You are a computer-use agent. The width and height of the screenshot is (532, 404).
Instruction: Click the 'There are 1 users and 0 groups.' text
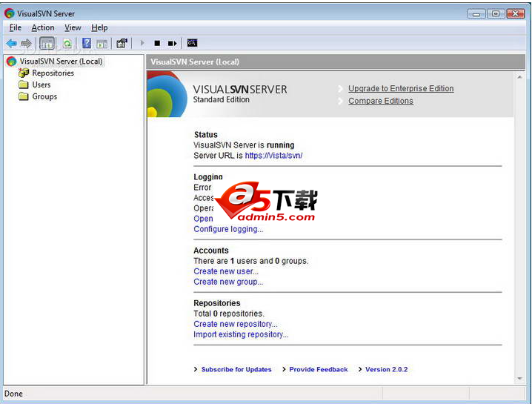click(x=250, y=261)
